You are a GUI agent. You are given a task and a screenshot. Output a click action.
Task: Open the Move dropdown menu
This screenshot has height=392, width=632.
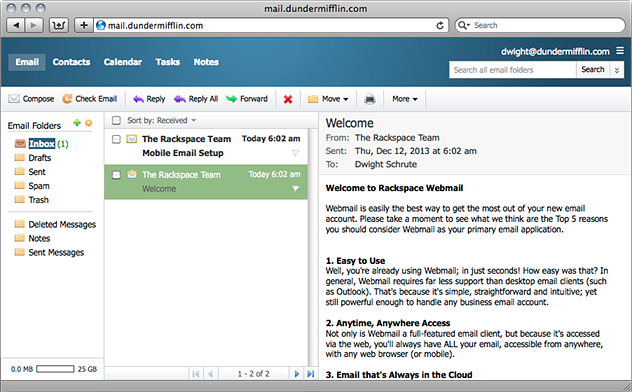(328, 99)
